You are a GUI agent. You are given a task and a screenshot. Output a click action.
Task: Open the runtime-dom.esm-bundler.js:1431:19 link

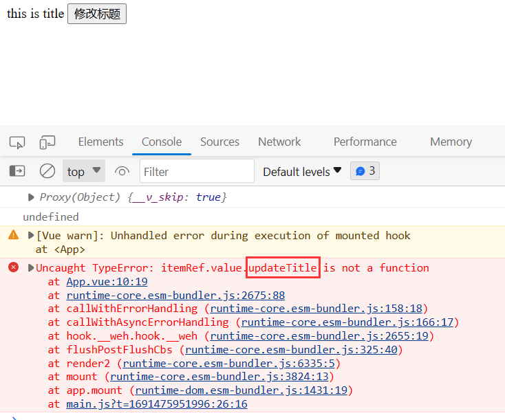pyautogui.click(x=241, y=390)
